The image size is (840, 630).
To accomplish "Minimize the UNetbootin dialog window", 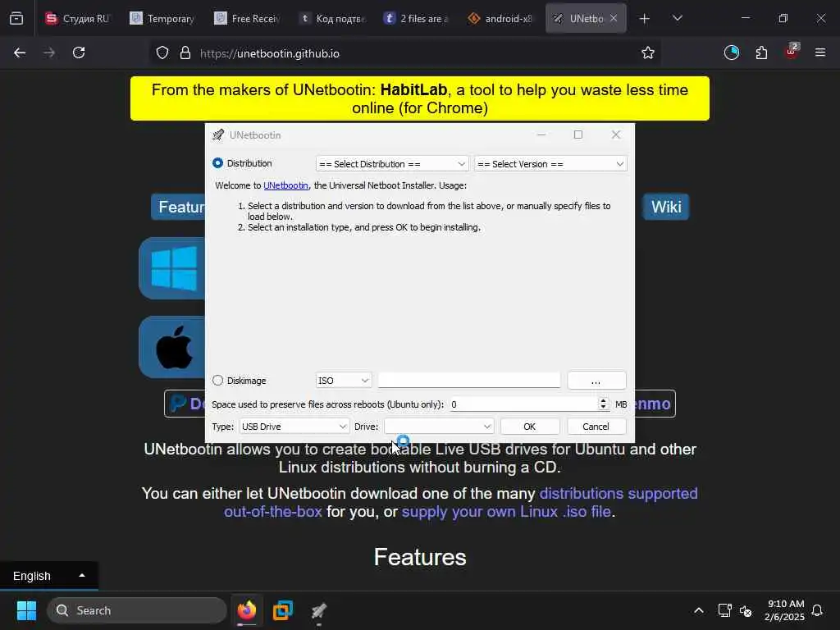I will point(541,135).
